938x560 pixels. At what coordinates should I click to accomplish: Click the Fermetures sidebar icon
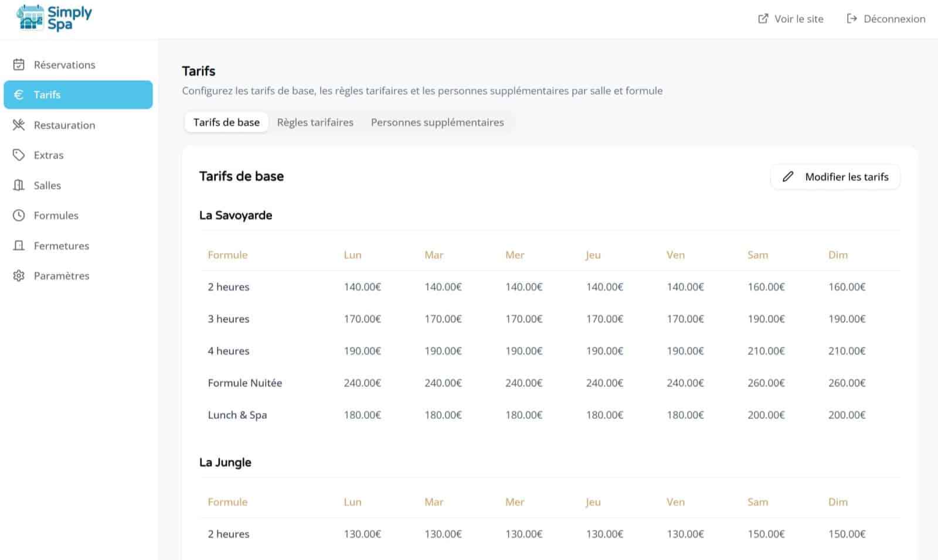click(19, 245)
